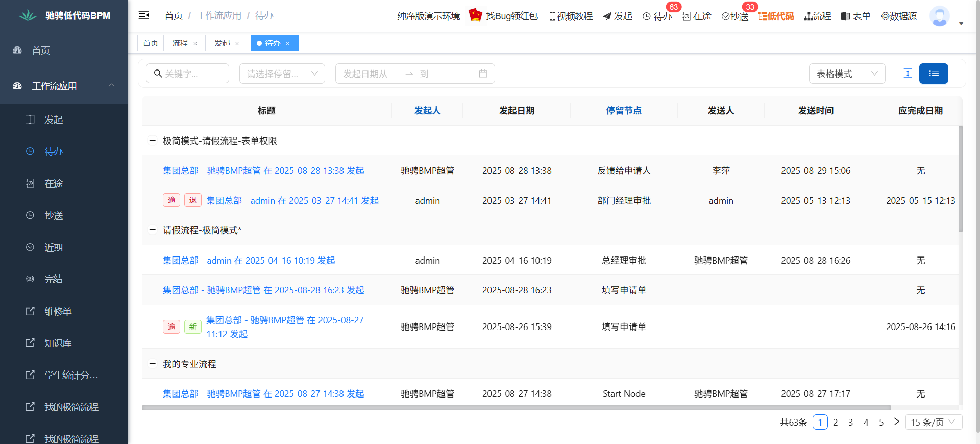Click the 发起日期从 start date field
Viewport: 980px width, 444px height.
[370, 74]
